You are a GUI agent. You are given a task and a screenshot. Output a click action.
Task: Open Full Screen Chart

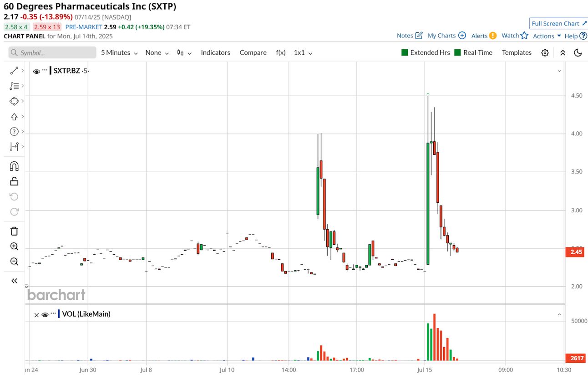[558, 23]
